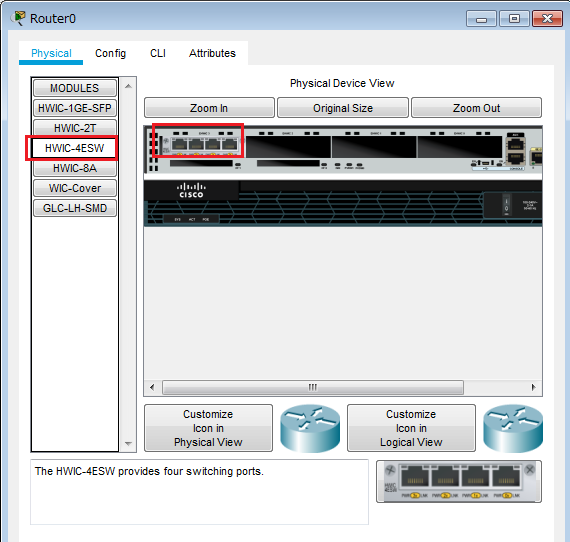Click the Physical Device View heading
Image resolution: width=570 pixels, height=542 pixels.
pyautogui.click(x=342, y=83)
